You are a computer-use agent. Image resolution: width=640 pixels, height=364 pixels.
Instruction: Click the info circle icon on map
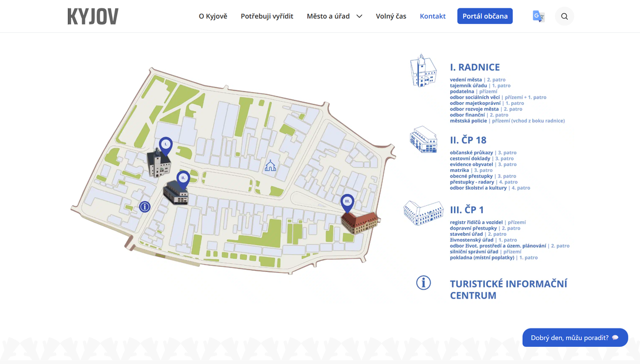pyautogui.click(x=145, y=206)
